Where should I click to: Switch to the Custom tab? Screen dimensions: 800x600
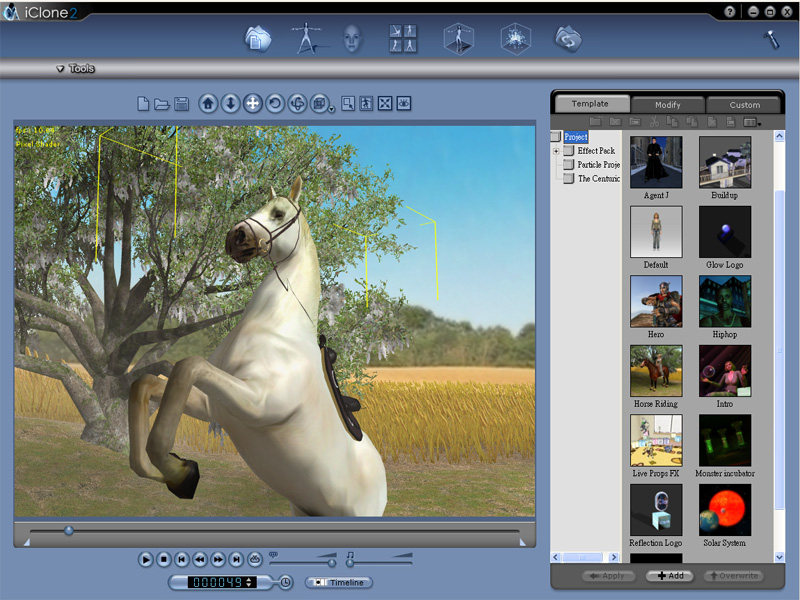(744, 104)
